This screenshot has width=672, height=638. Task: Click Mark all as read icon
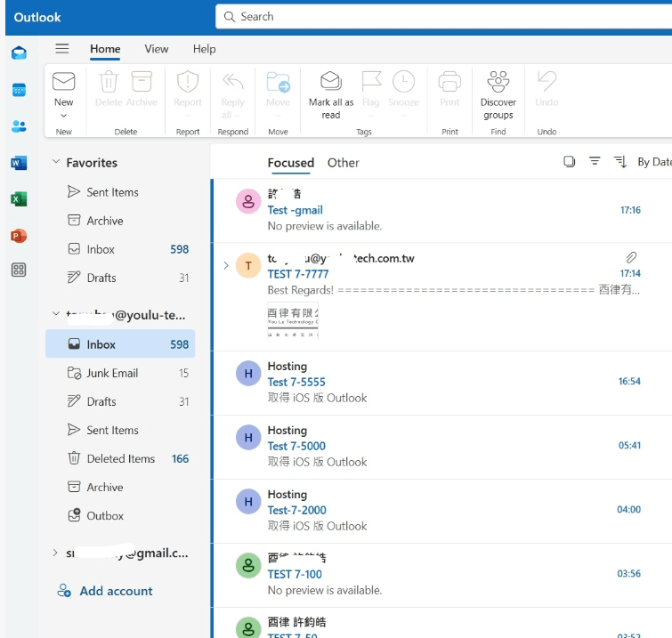[x=331, y=81]
